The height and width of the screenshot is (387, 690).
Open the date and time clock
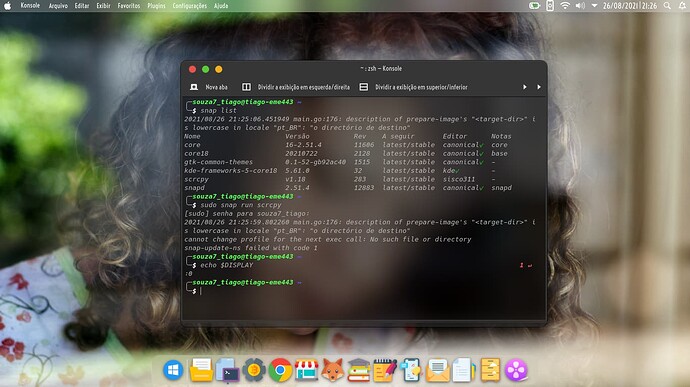630,6
